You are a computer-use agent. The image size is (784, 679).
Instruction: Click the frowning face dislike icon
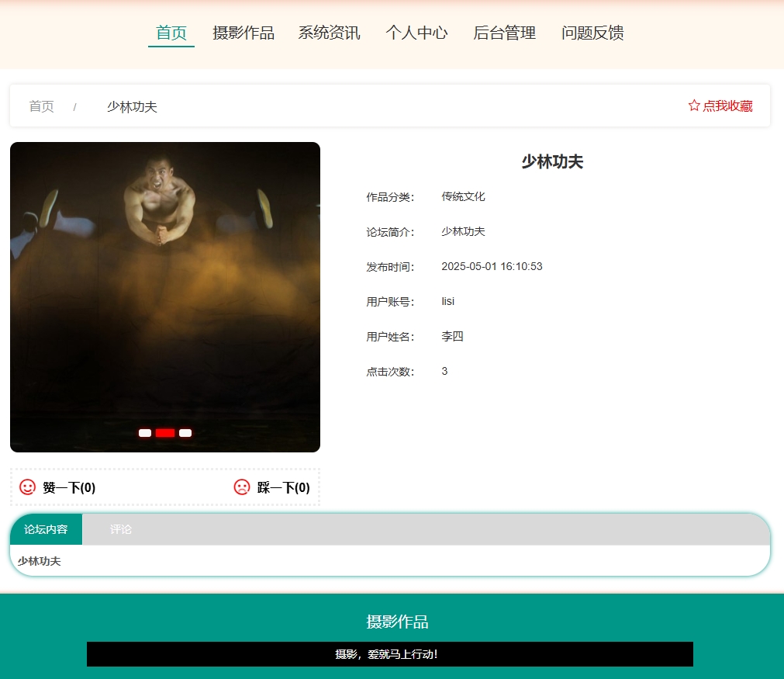[240, 487]
